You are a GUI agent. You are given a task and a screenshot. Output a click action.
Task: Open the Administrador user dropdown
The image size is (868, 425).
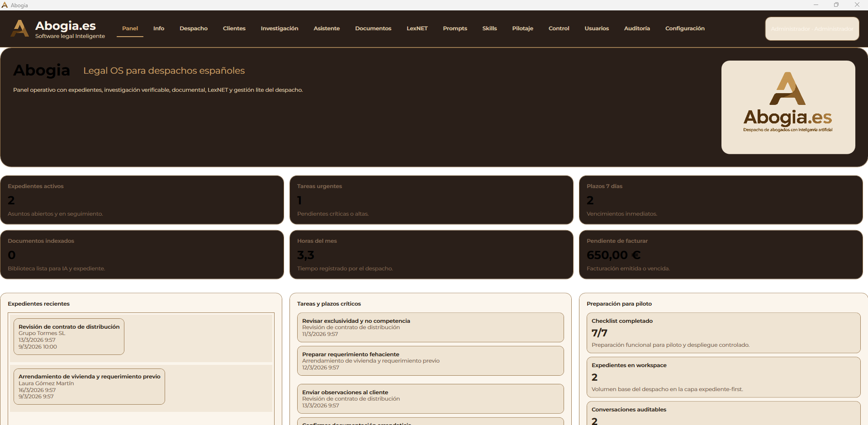pyautogui.click(x=811, y=29)
